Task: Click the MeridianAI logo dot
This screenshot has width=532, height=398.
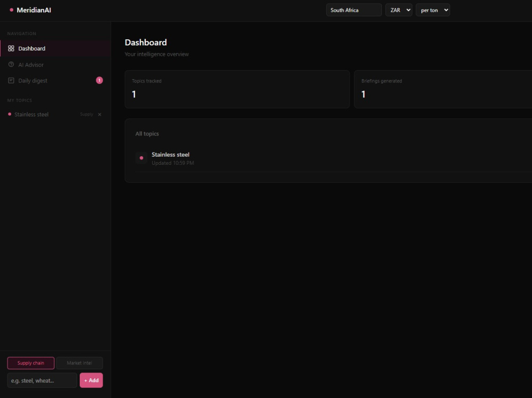Action: pos(12,10)
